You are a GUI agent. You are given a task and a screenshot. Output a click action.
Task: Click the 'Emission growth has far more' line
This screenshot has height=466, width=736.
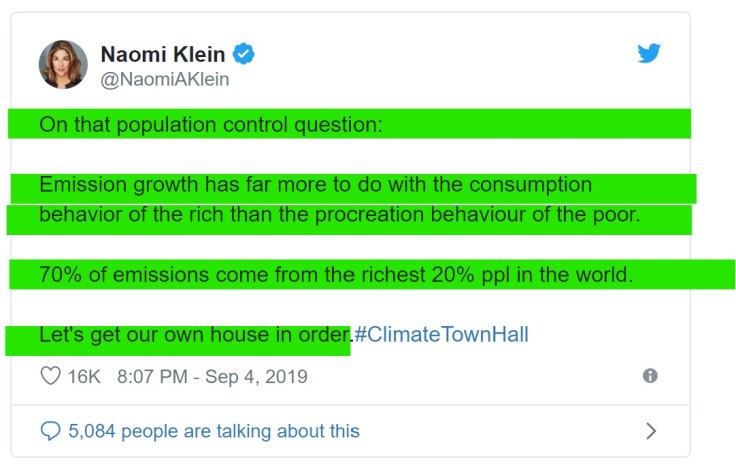click(315, 186)
